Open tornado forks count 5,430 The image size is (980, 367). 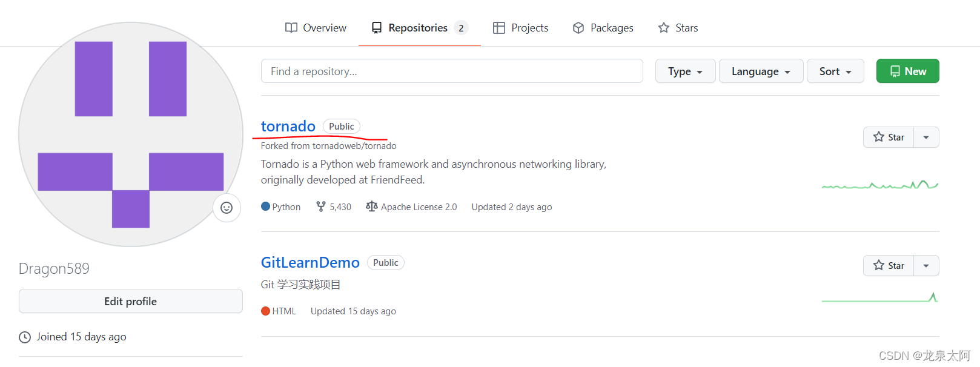(x=340, y=207)
